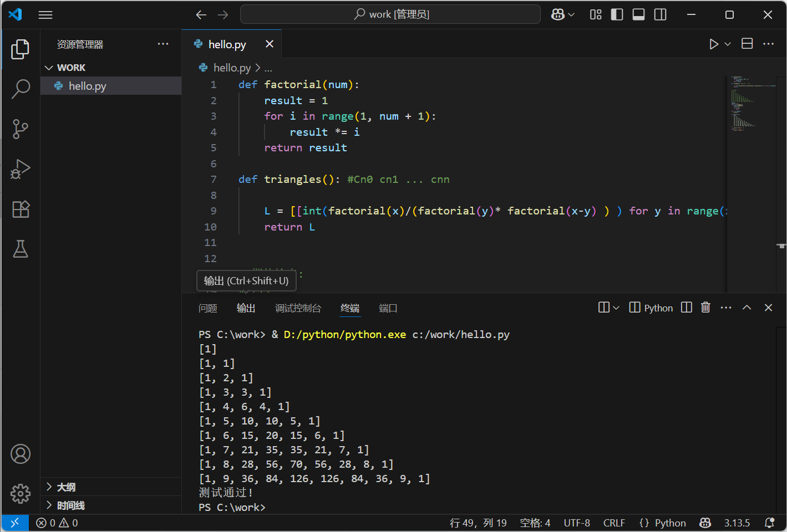
Task: Switch to 端口 ports tab
Action: (x=388, y=308)
